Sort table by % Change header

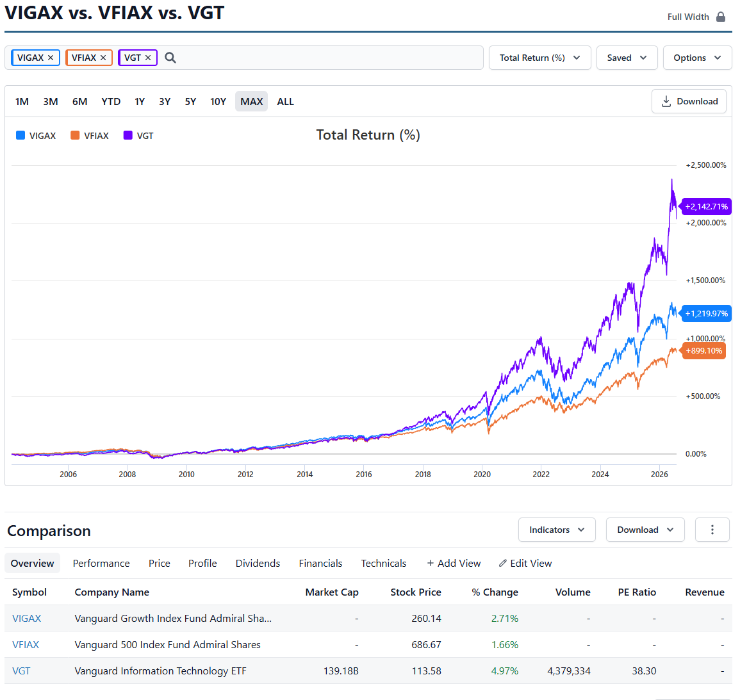click(495, 592)
